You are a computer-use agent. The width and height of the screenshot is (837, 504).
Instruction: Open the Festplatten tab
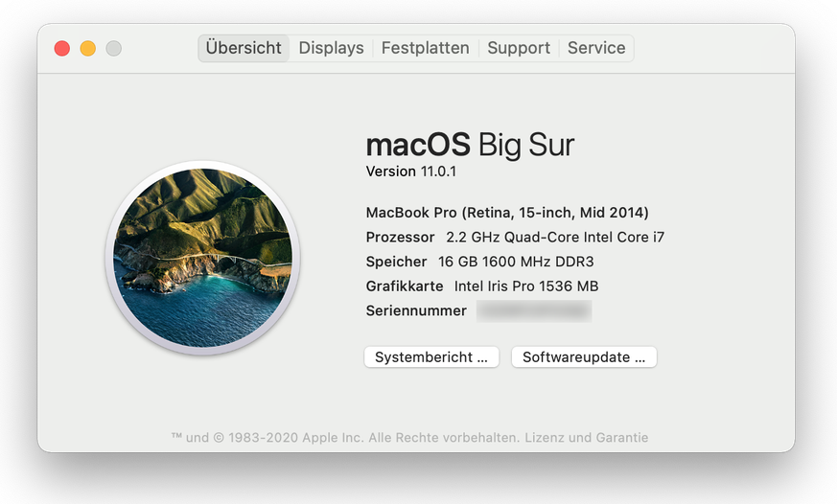click(426, 48)
